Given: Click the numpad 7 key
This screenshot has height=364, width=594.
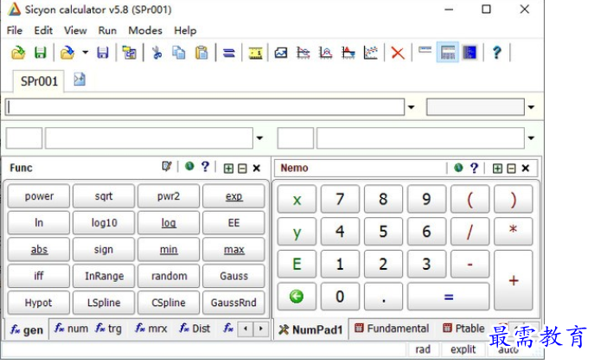Looking at the screenshot, I should click(340, 199).
